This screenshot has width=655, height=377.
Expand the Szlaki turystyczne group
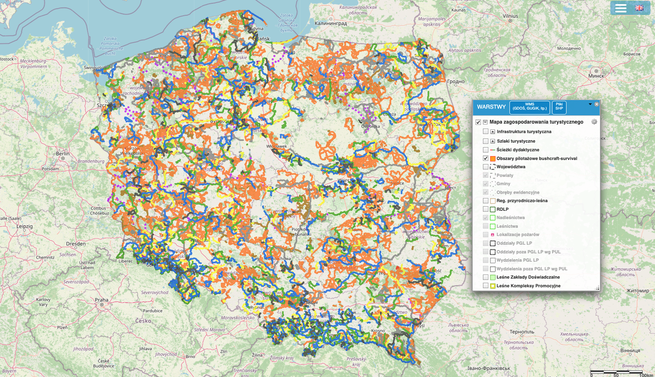(493, 141)
